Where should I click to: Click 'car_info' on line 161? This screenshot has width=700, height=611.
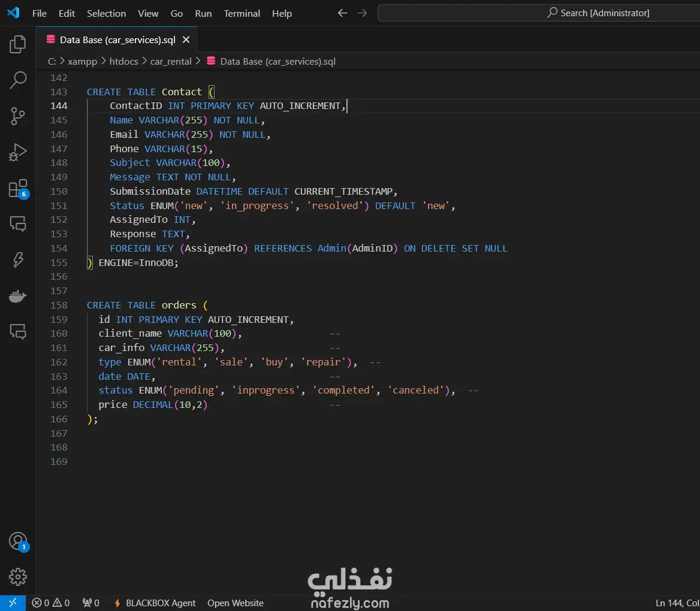pyautogui.click(x=122, y=347)
